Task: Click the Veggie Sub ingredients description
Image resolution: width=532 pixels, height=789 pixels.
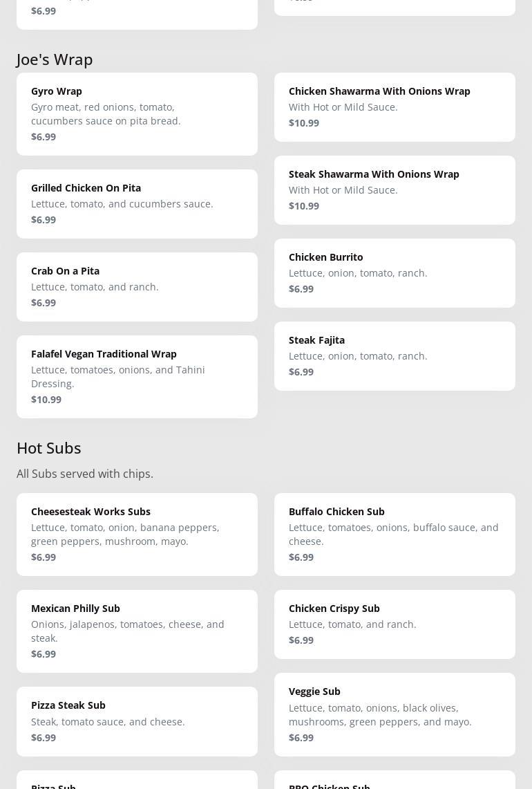Action: pyautogui.click(x=380, y=714)
